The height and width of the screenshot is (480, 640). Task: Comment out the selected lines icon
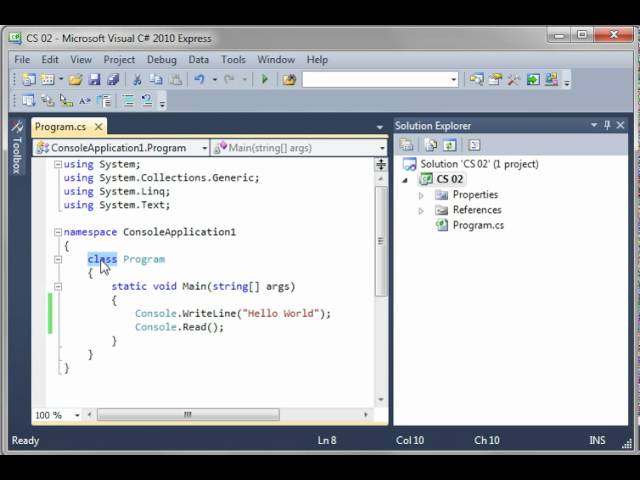(129, 100)
